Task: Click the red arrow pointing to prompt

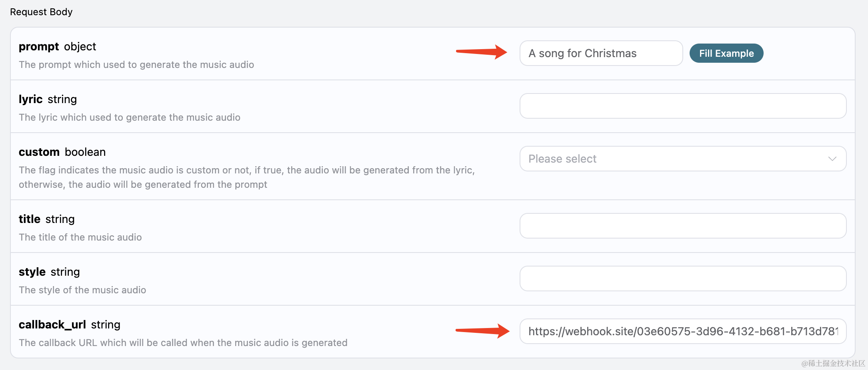Action: click(x=482, y=52)
